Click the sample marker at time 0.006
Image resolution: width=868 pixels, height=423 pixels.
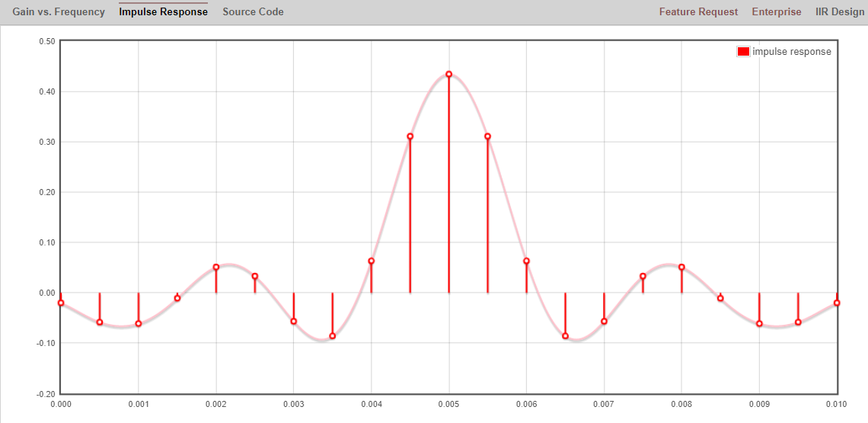(526, 261)
